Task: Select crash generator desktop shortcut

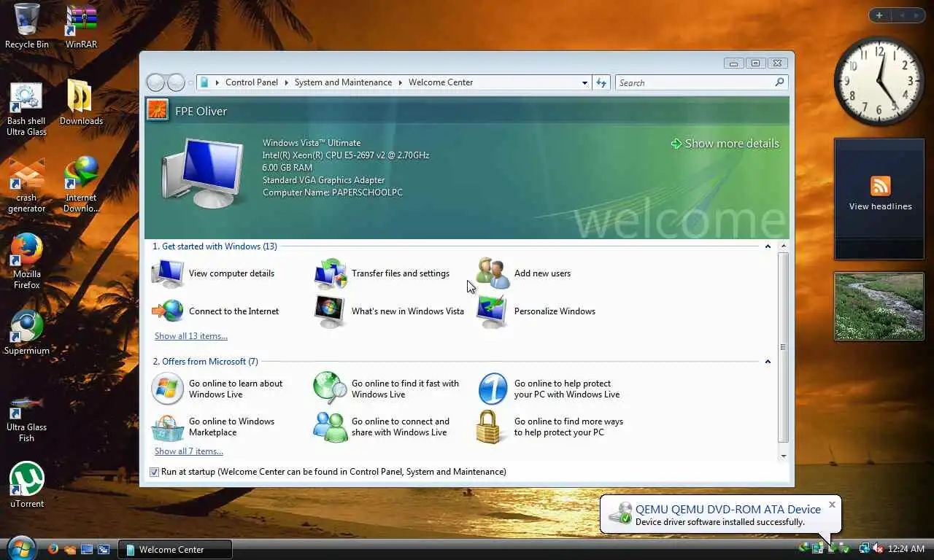Action: point(26,186)
